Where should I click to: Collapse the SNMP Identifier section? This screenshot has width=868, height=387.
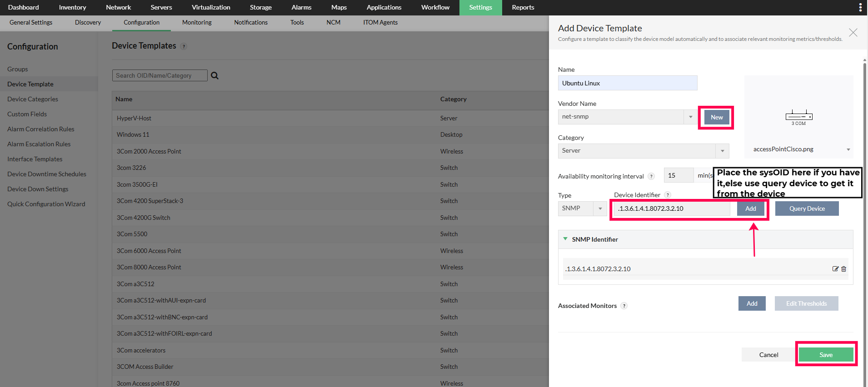[565, 239]
